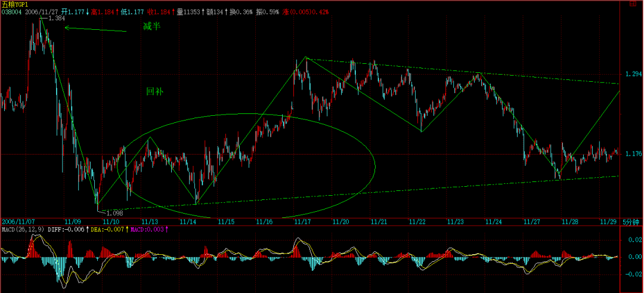Click the change value 涨(0.005)0.42%

click(305, 13)
